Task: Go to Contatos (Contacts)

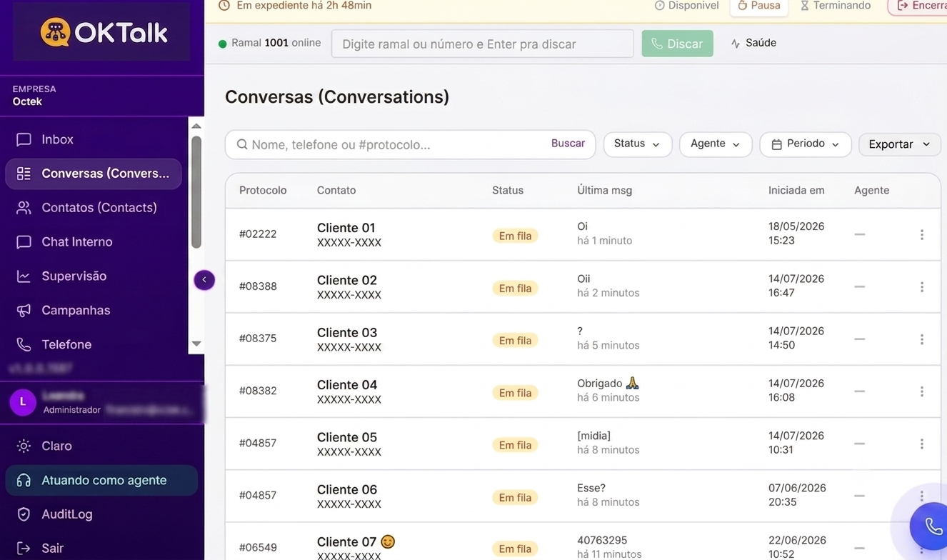Action: click(x=93, y=208)
